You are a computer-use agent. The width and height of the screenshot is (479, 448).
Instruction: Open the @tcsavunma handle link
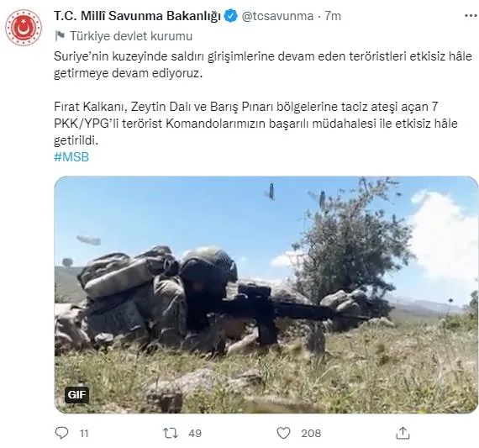(277, 16)
